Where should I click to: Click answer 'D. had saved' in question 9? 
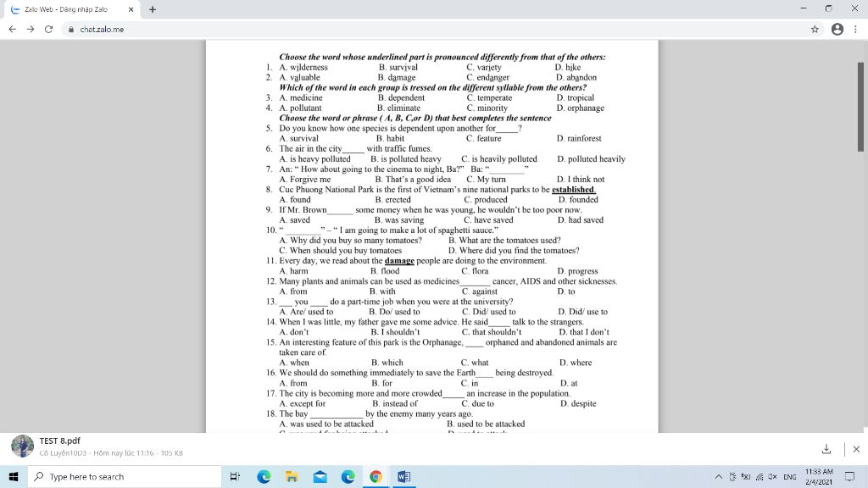pyautogui.click(x=581, y=220)
